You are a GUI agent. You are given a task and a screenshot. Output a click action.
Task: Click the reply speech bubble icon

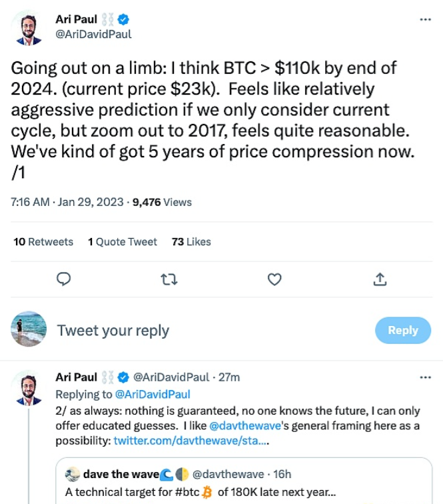coord(64,279)
